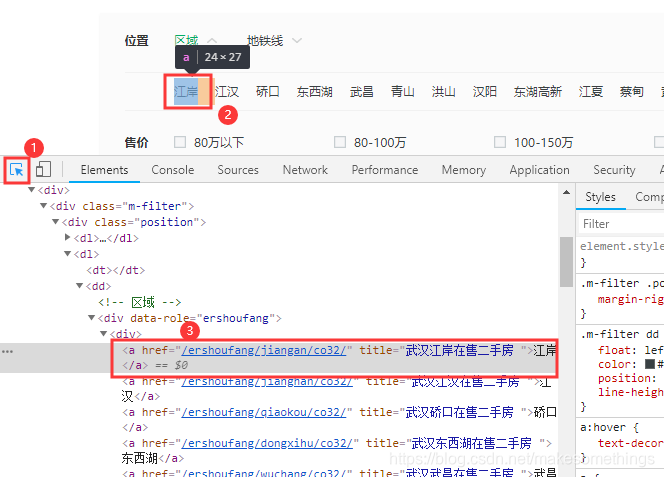Tick the 80万以下 price checkbox

point(180,142)
